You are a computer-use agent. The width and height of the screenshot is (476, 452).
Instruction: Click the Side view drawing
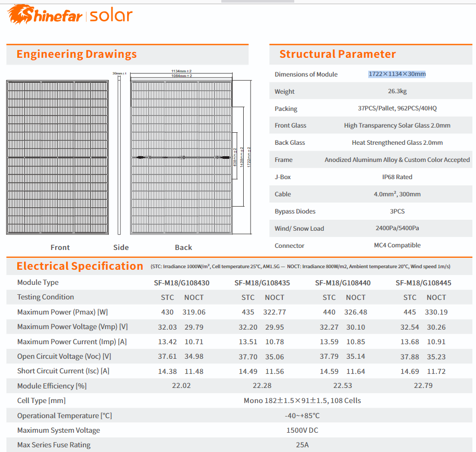119,155
